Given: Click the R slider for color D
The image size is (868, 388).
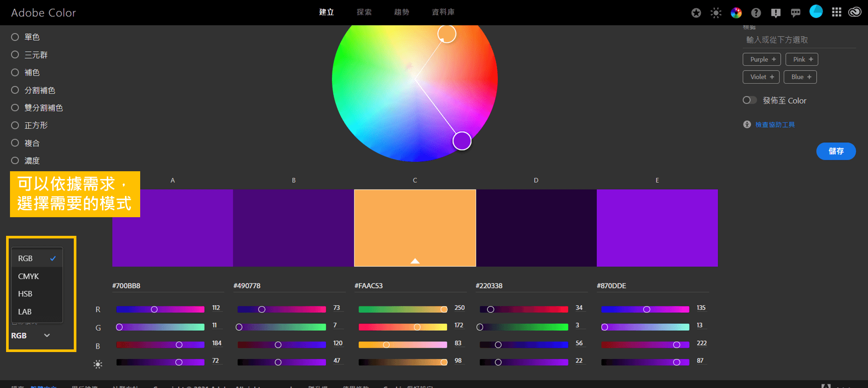Looking at the screenshot, I should [x=524, y=309].
